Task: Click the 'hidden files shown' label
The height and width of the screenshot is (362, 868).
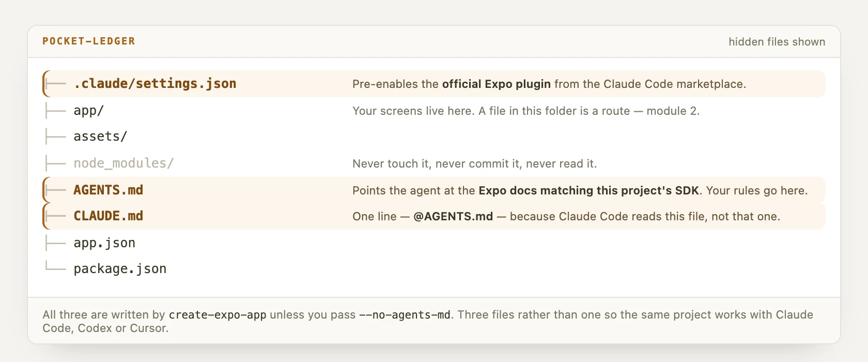Action: tap(777, 42)
